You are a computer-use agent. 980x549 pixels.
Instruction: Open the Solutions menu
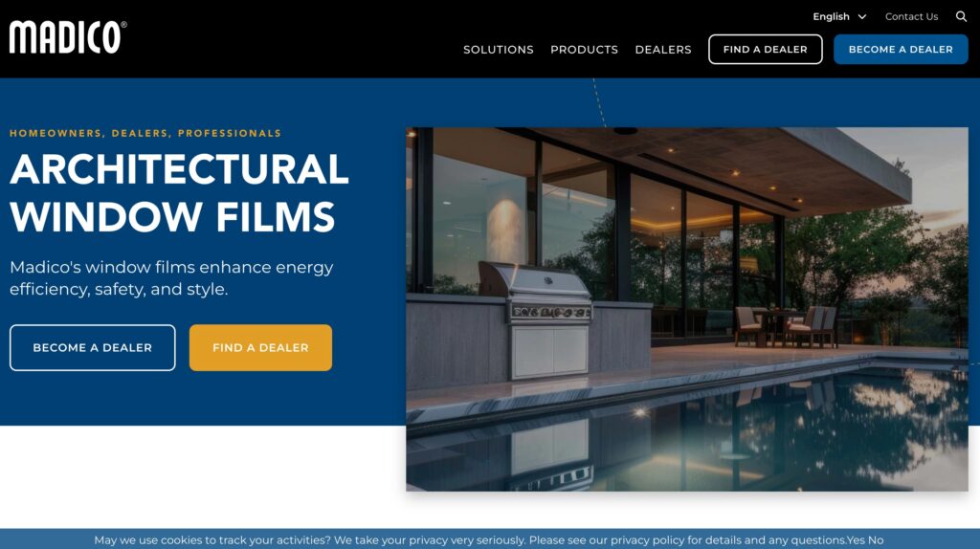click(x=498, y=50)
